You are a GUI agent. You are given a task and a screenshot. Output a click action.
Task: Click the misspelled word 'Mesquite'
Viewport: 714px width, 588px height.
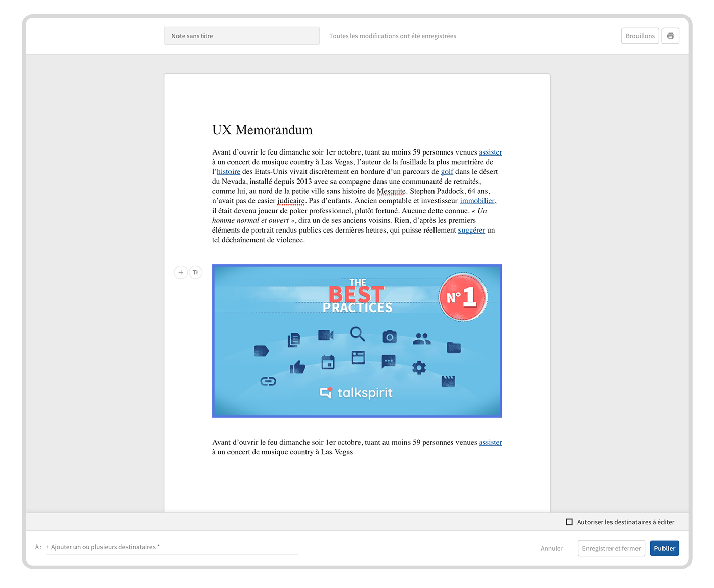point(391,191)
